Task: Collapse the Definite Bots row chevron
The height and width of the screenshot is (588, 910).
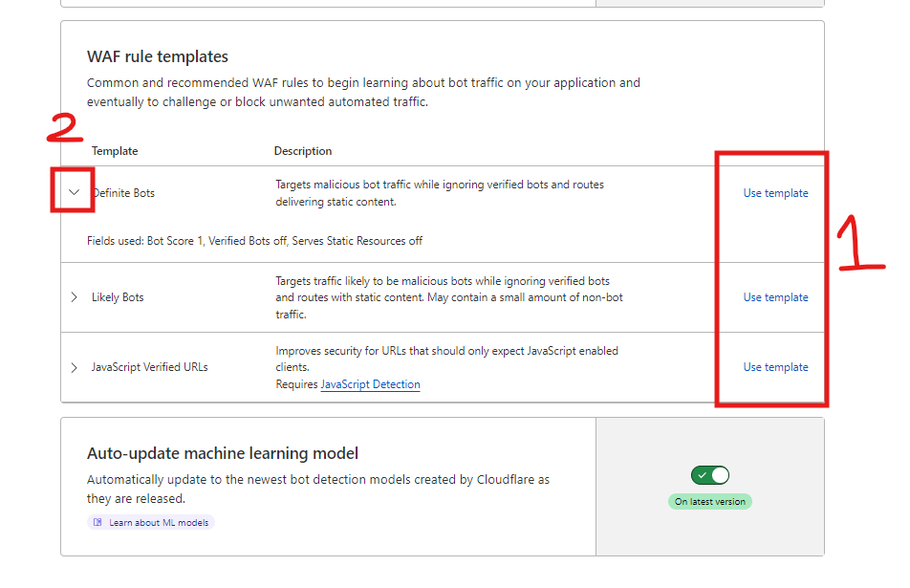Action: (75, 192)
